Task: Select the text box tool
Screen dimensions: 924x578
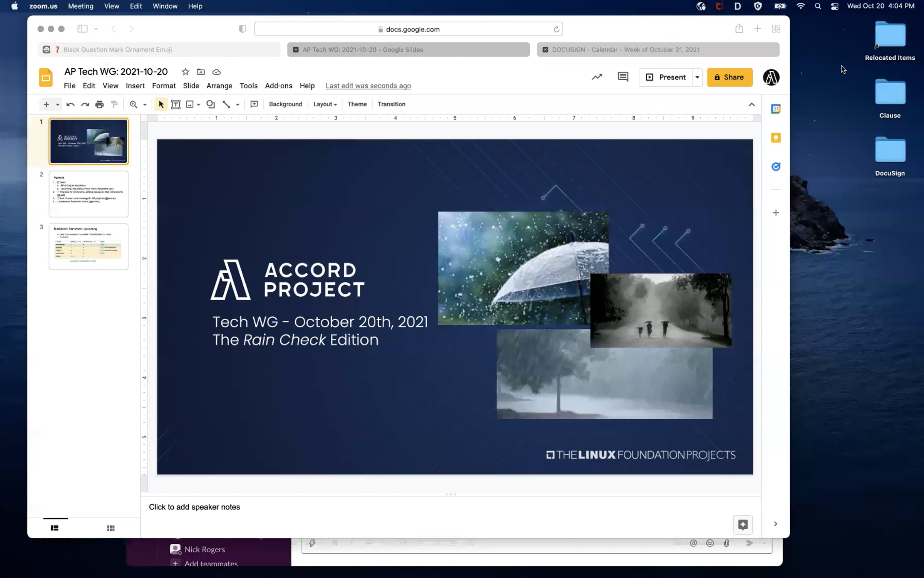Action: click(x=176, y=104)
